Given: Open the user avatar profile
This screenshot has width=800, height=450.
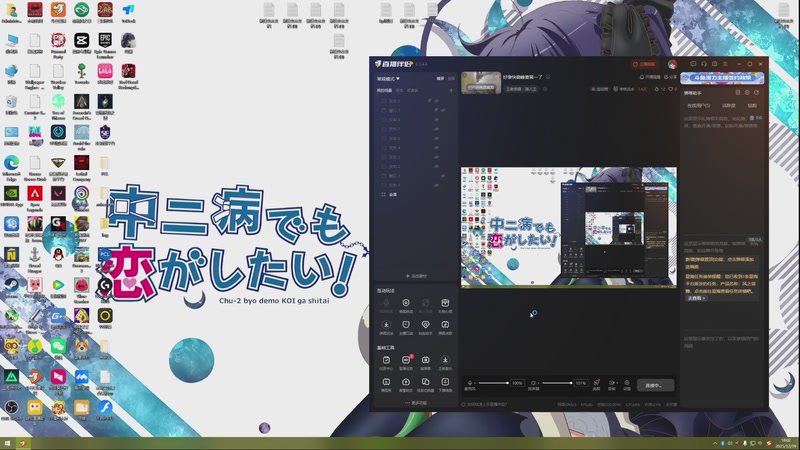Looking at the screenshot, I should coord(672,64).
